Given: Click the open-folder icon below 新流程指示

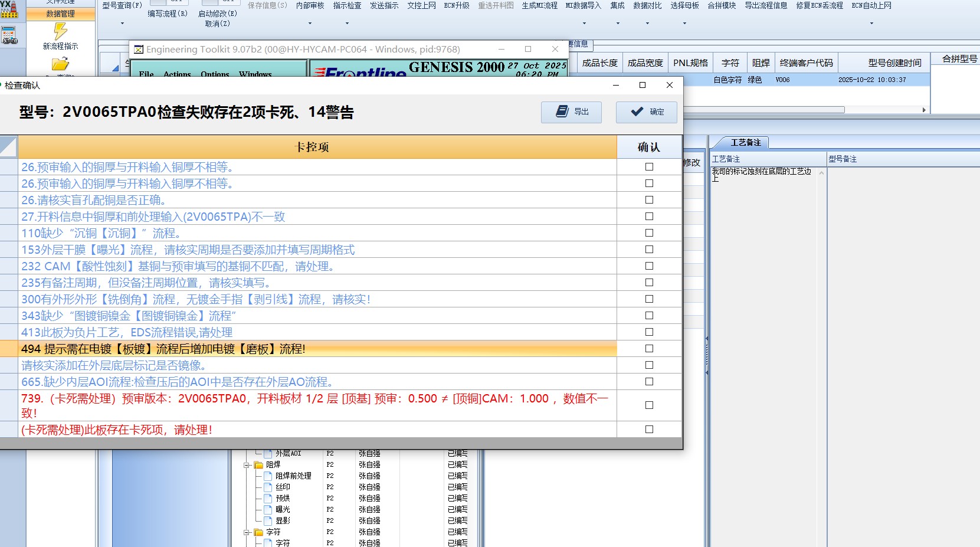Looking at the screenshot, I should click(60, 63).
